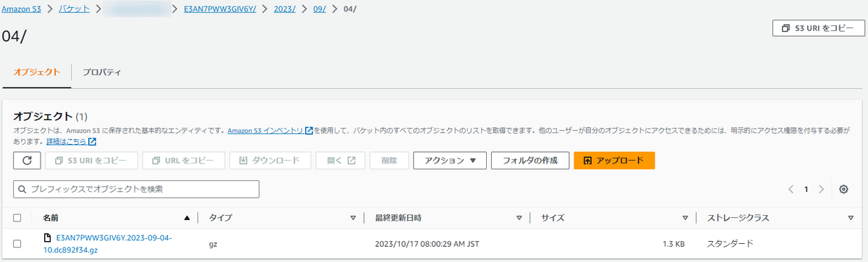The width and height of the screenshot is (868, 262).
Task: Click the 開く button
Action: coord(340,161)
